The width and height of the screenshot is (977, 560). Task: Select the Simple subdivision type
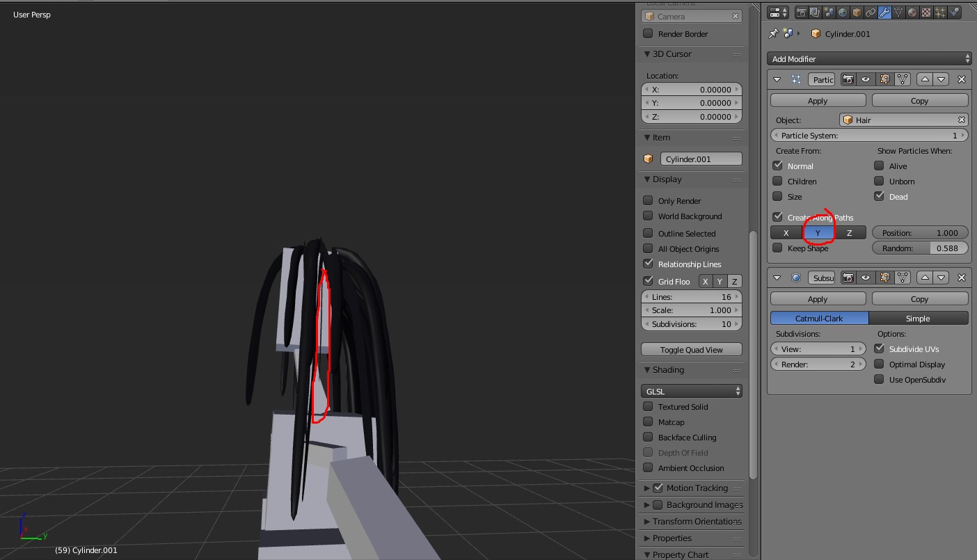[x=919, y=318]
